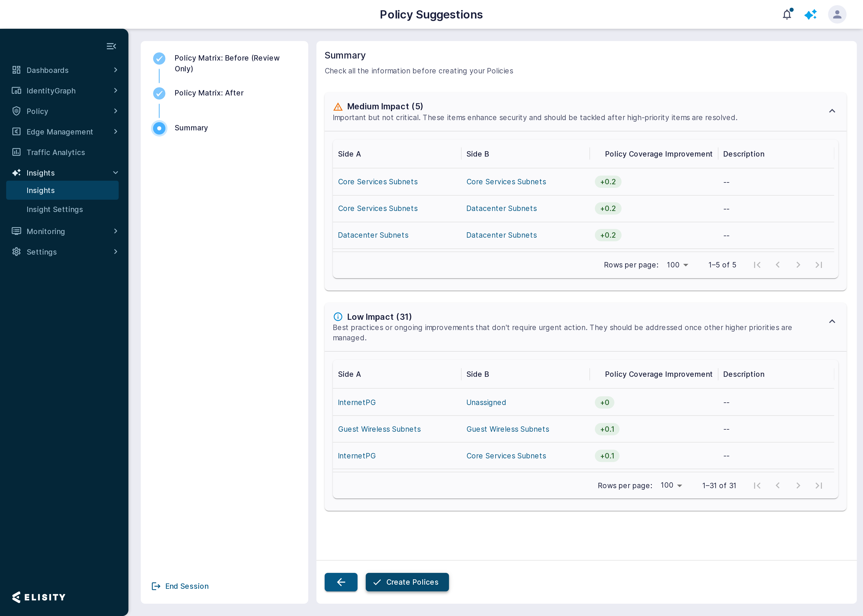Screen dimensions: 863x616
Task: Click the Insights sparkle icon in sidebar
Action: 16,172
